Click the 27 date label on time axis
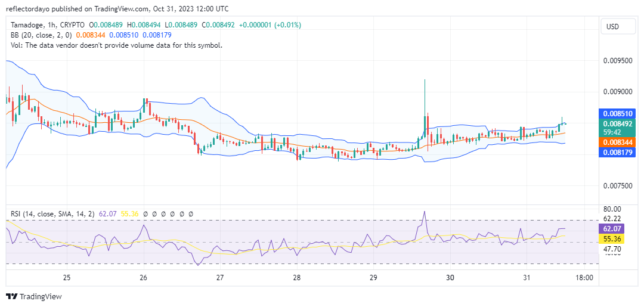The height and width of the screenshot is (307, 644). (x=221, y=277)
